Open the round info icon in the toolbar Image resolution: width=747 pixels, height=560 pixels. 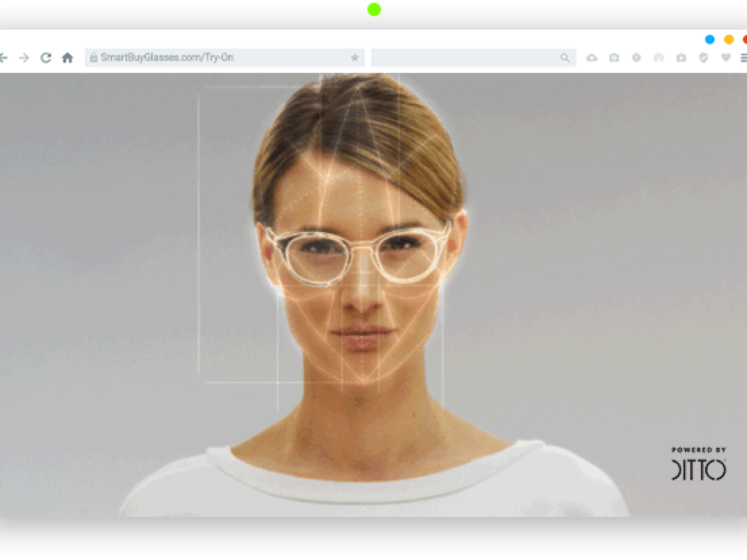click(x=636, y=58)
